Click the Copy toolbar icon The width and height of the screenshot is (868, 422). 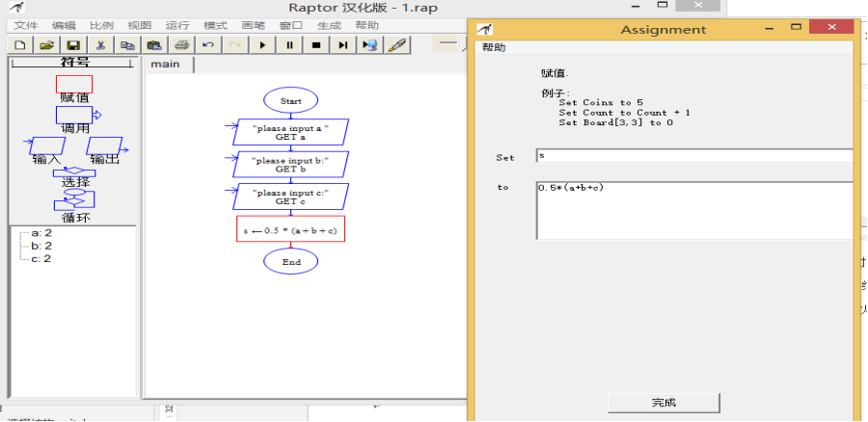coord(127,44)
